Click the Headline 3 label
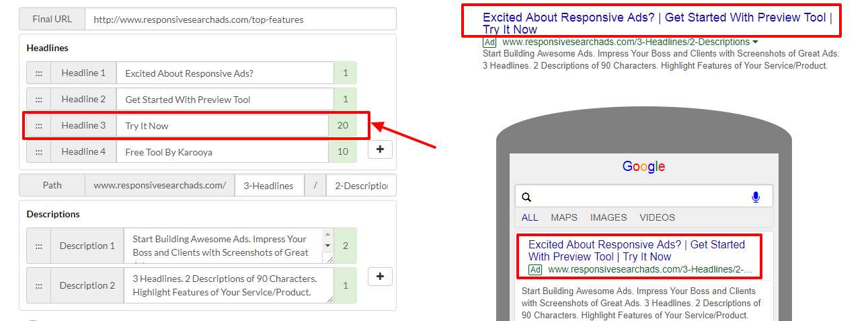This screenshot has height=321, width=868. point(83,125)
